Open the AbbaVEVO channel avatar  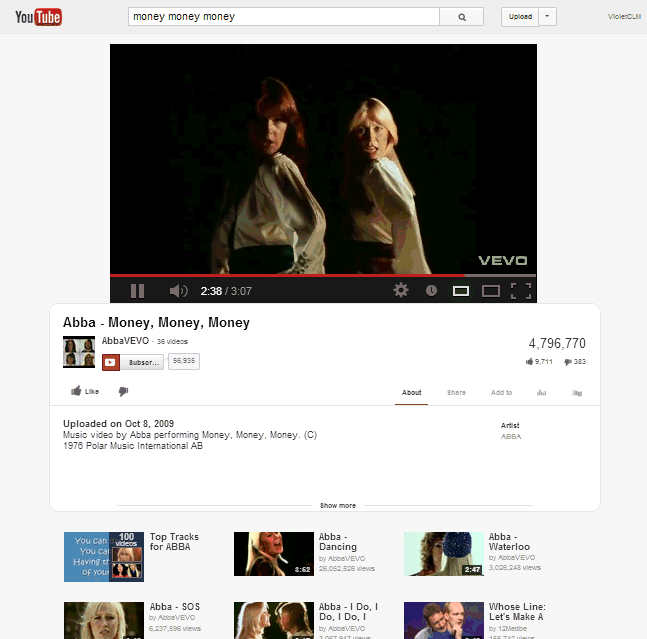(x=79, y=352)
